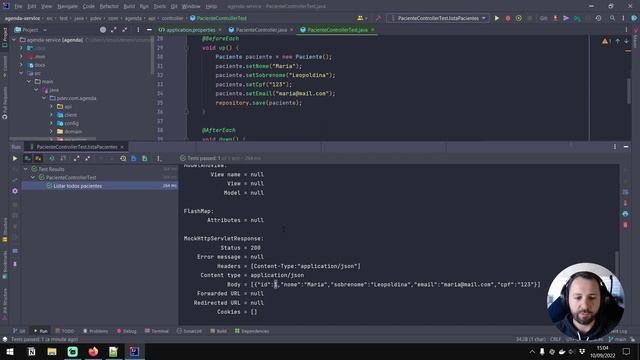The image size is (640, 360).
Task: Select 'Listar todos pacientes' test result
Action: pos(100,186)
